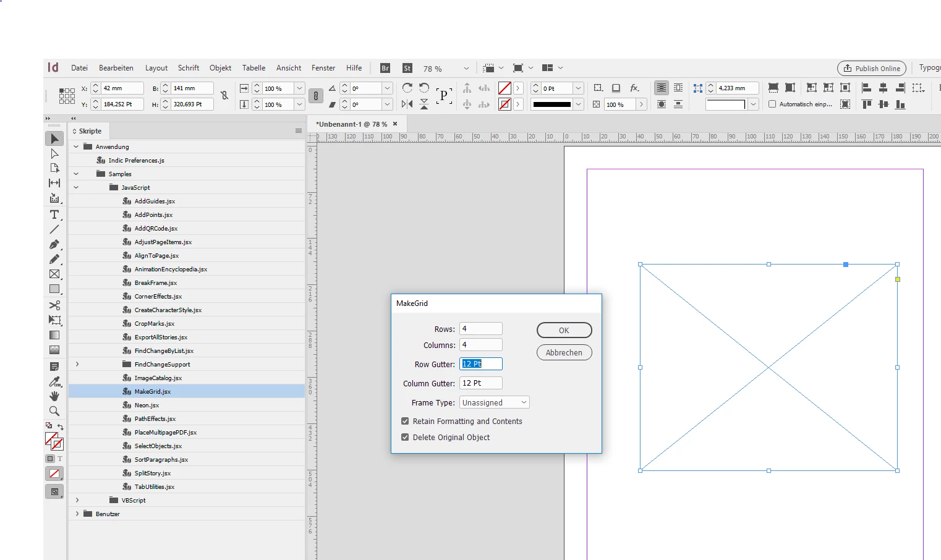Toggle formatting affects container button
Screen dimensions: 941x560
coord(50,459)
